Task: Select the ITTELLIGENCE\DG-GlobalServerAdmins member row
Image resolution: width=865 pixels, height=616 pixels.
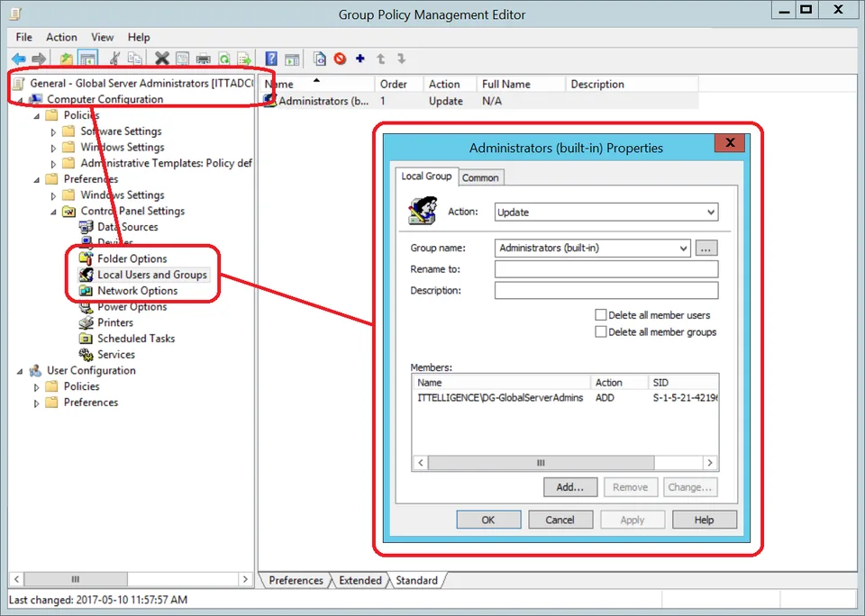Action: tap(565, 398)
